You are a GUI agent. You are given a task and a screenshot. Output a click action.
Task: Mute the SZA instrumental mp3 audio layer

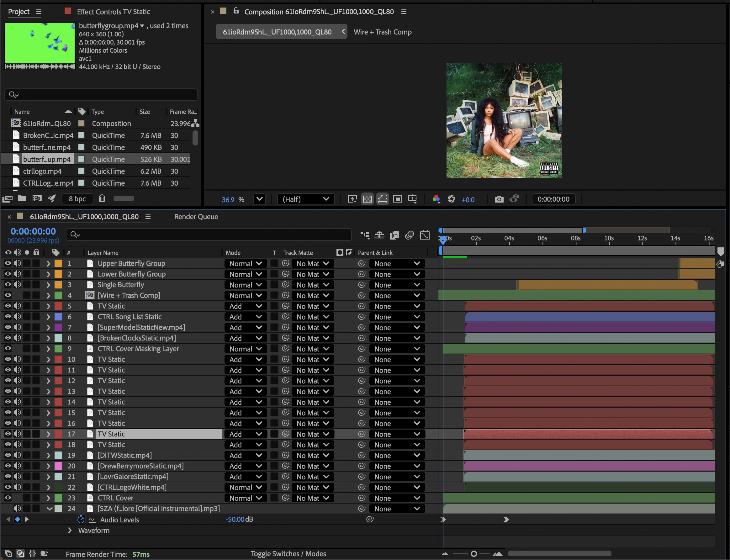tap(17, 509)
